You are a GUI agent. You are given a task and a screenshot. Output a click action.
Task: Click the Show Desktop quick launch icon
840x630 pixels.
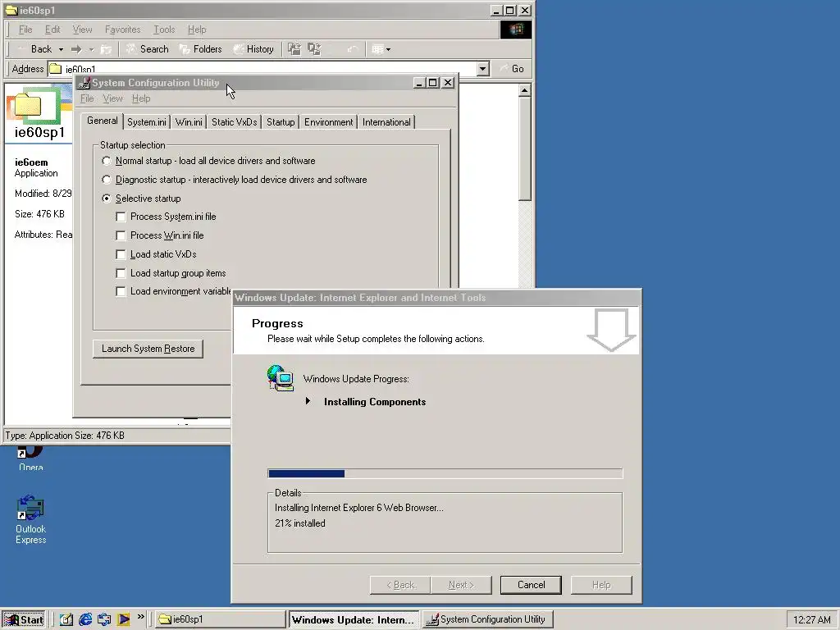coord(66,620)
